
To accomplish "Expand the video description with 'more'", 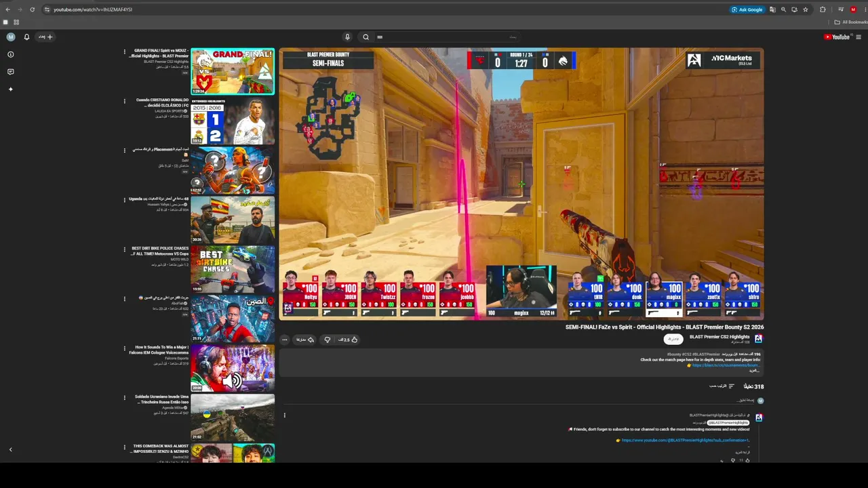I will click(x=753, y=371).
